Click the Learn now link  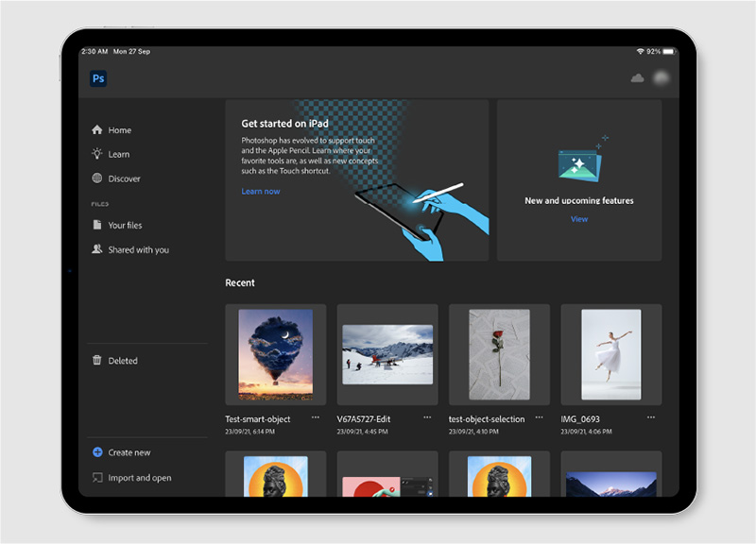261,192
